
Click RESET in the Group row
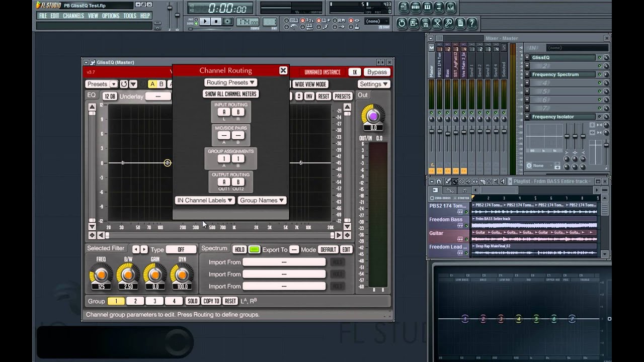click(230, 301)
